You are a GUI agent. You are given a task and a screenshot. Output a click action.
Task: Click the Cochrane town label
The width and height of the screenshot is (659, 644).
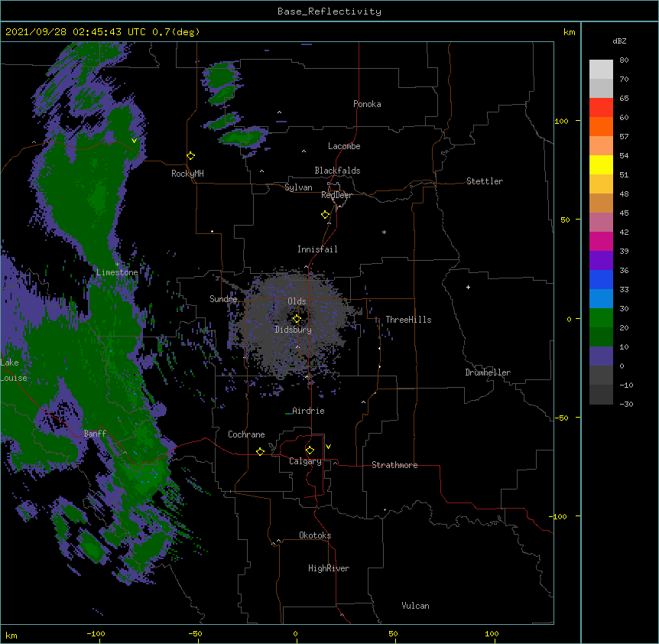(246, 434)
